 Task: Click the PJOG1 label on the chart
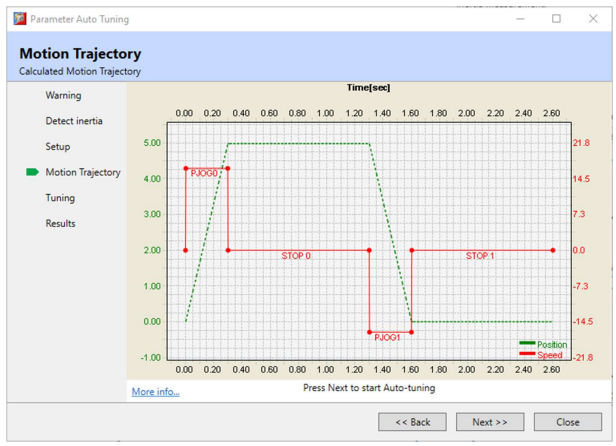click(x=387, y=338)
